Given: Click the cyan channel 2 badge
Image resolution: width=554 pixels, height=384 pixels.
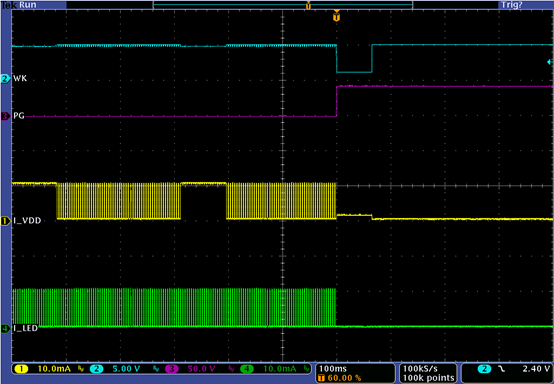Looking at the screenshot, I should (96, 369).
